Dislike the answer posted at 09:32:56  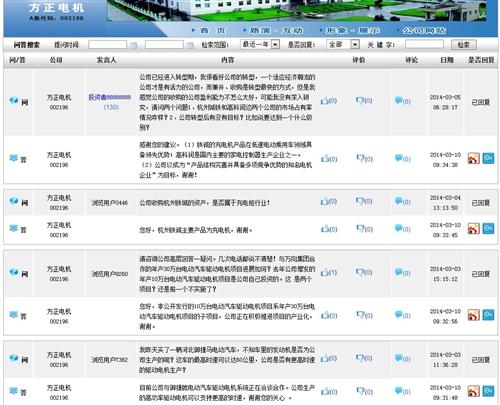364,315
